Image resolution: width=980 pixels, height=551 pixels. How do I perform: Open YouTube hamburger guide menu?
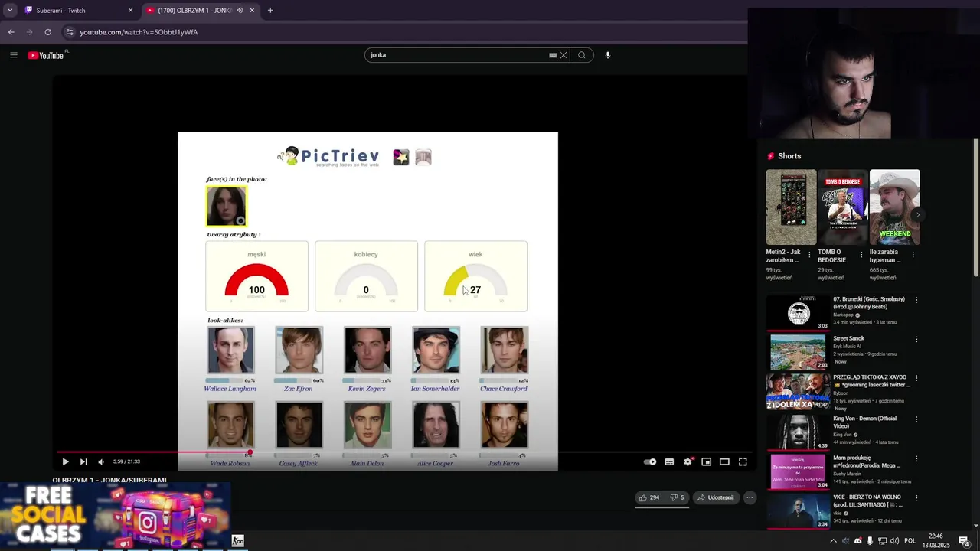point(14,55)
